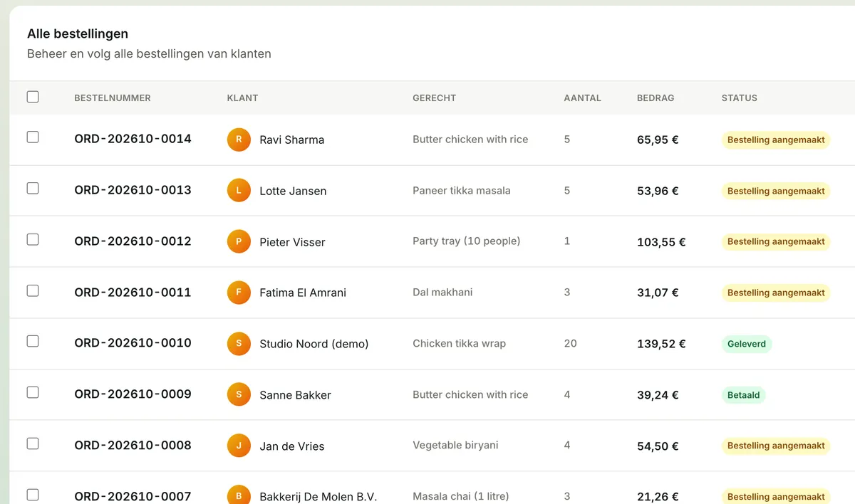Click the Vegetable biryani dish cell

(x=455, y=446)
